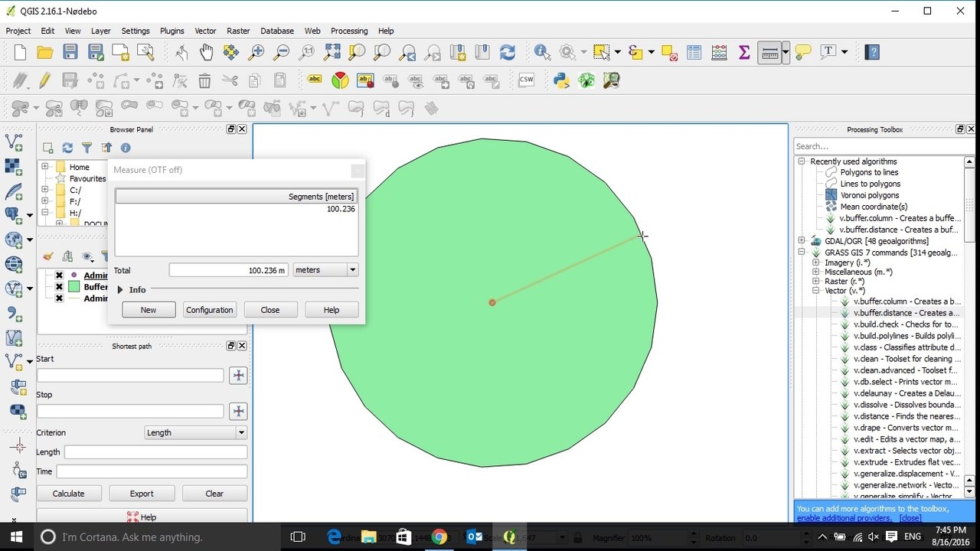
Task: Toggle visibility of the Admin line layer
Action: [x=59, y=298]
